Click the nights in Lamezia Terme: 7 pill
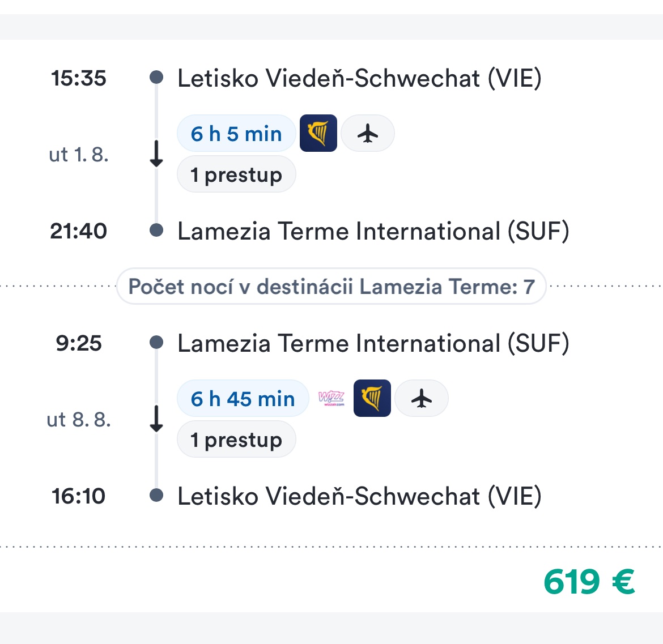 click(331, 287)
